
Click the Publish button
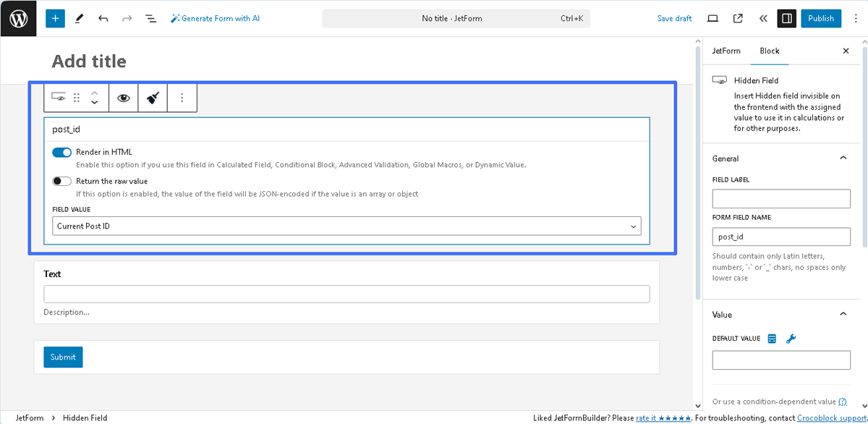pyautogui.click(x=820, y=18)
